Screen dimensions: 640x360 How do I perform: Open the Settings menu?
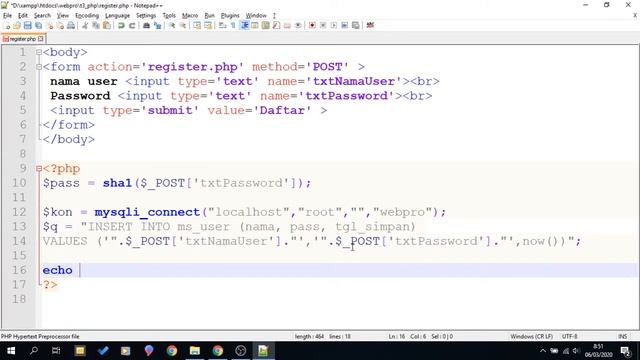[146, 16]
